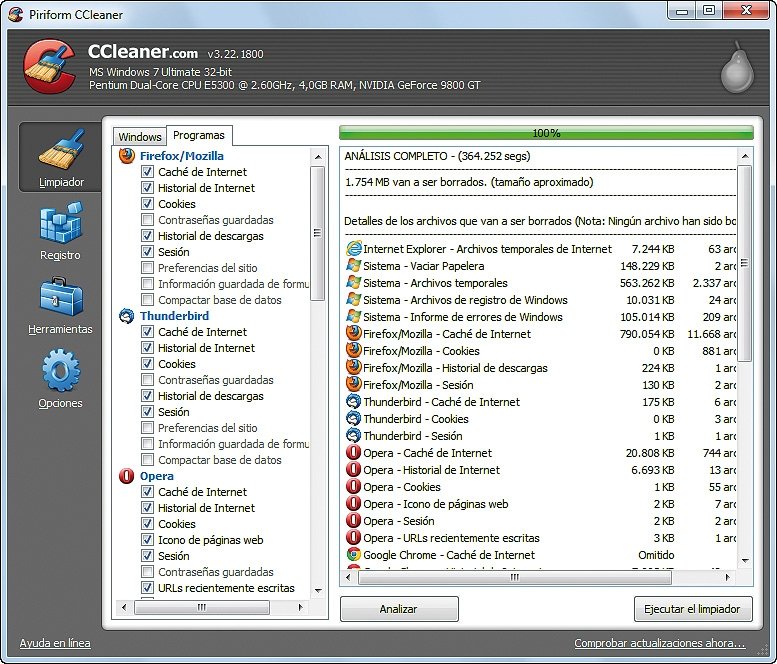Image resolution: width=777 pixels, height=664 pixels.
Task: Click Opera icon in Caché de Internet result
Action: click(x=354, y=452)
